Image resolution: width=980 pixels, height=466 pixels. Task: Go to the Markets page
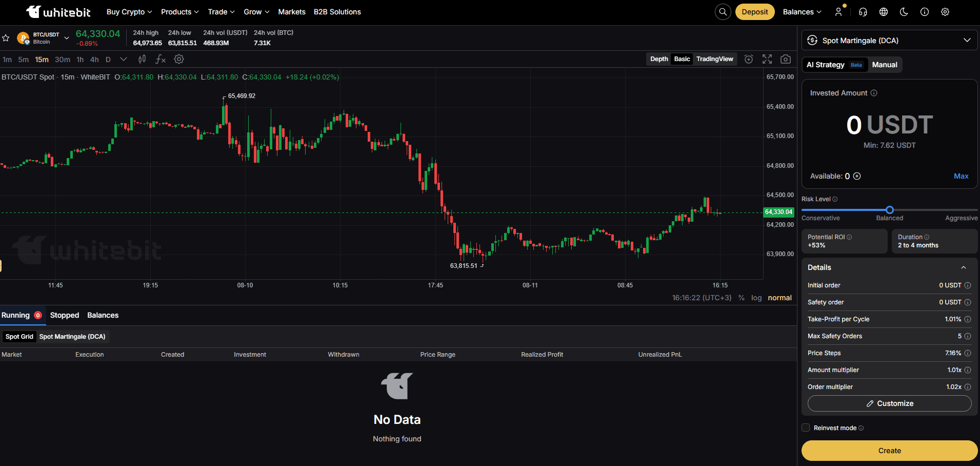point(292,12)
